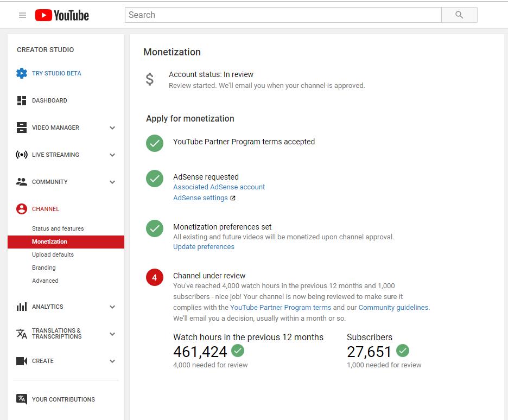Expand the Video Manager section chevron
Viewport: 508px width, 420px height.
click(112, 128)
